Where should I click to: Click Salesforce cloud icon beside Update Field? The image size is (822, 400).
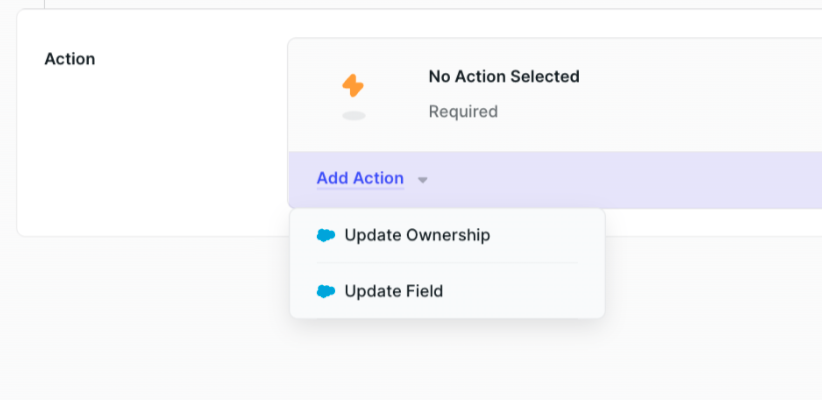(326, 292)
